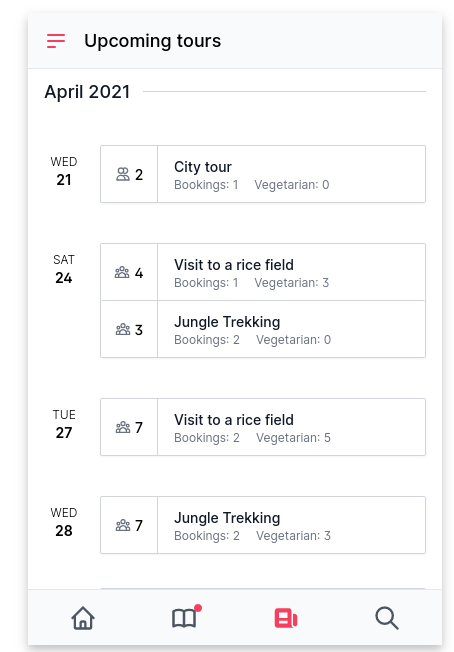Click the April 2021 month heading

[x=87, y=92]
